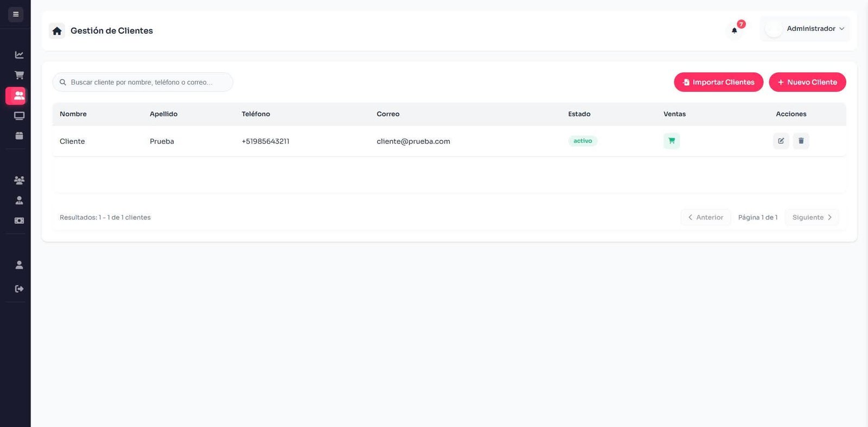Click the monitor icon in sidebar
The width and height of the screenshot is (868, 427).
[x=19, y=115]
